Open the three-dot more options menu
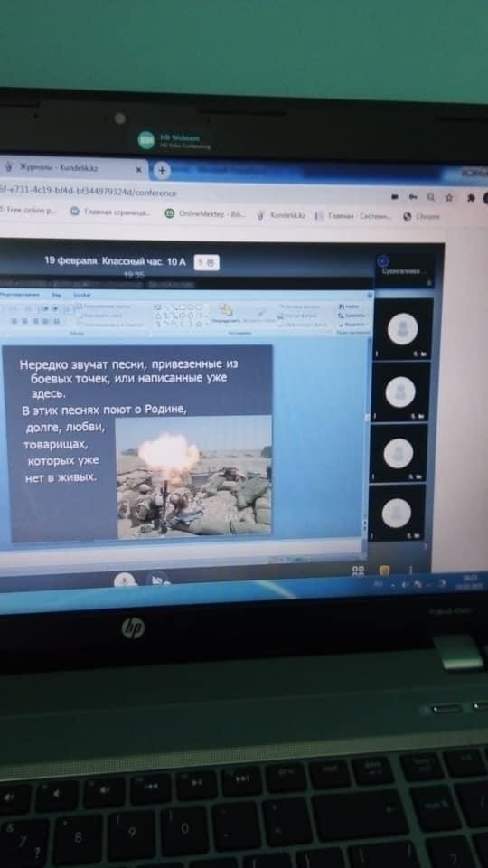Viewport: 488px width, 868px height. (x=410, y=570)
